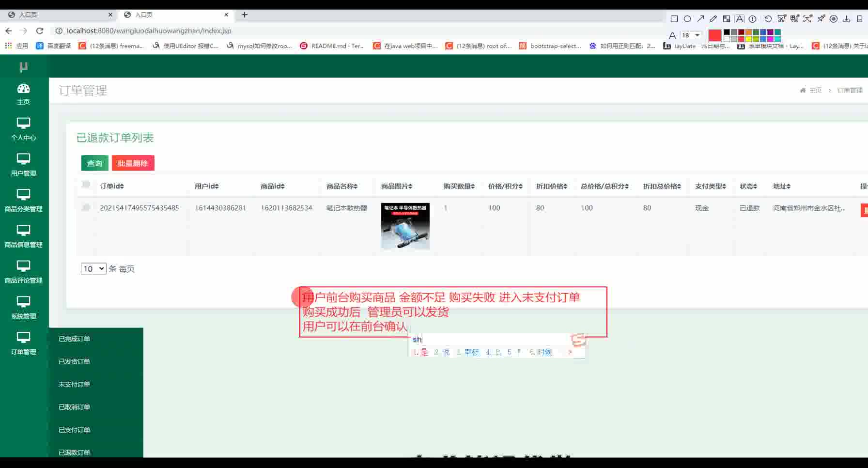Open 用户管理 in the sidebar
Image resolution: width=868 pixels, height=468 pixels.
23,165
